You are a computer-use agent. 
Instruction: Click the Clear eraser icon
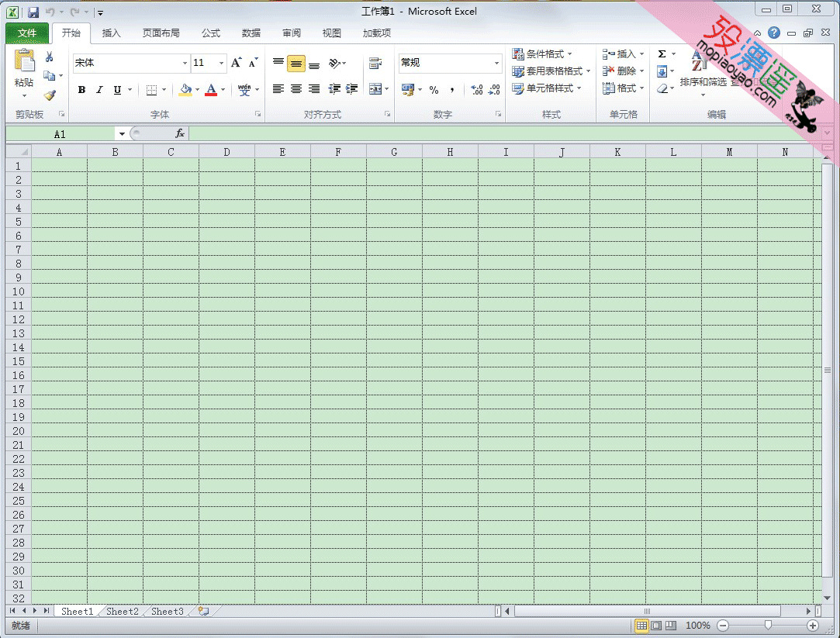coord(662,88)
